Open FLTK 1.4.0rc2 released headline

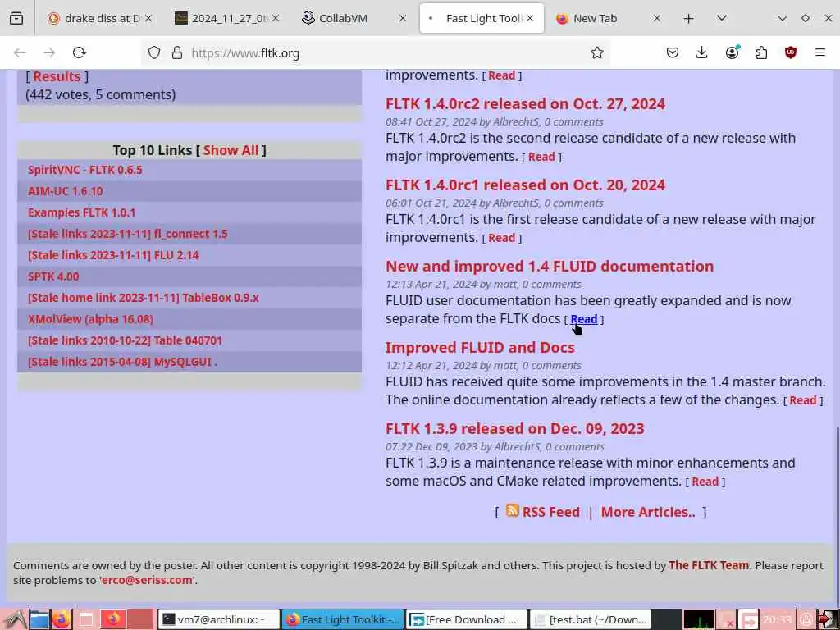point(525,103)
